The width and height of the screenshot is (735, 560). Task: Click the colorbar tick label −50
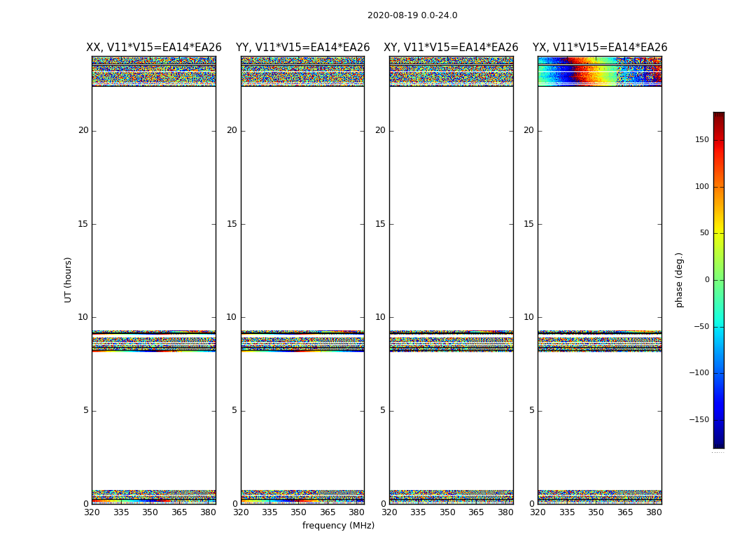[x=701, y=326]
